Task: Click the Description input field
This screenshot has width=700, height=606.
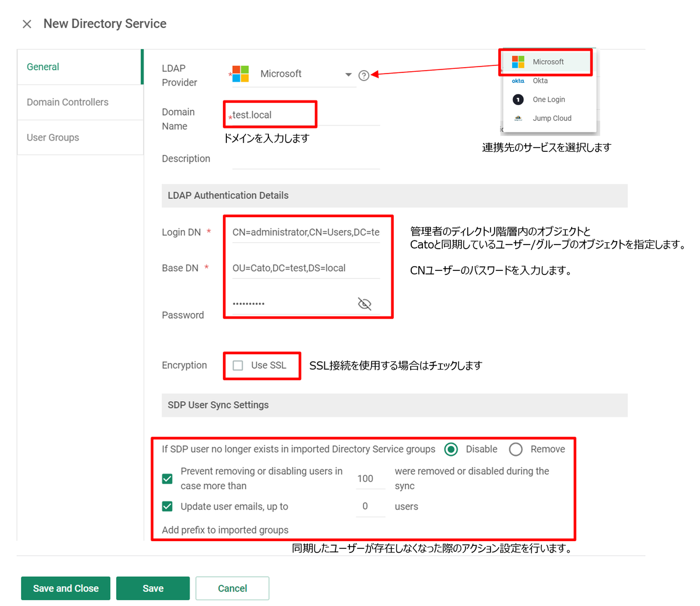Action: click(x=306, y=159)
